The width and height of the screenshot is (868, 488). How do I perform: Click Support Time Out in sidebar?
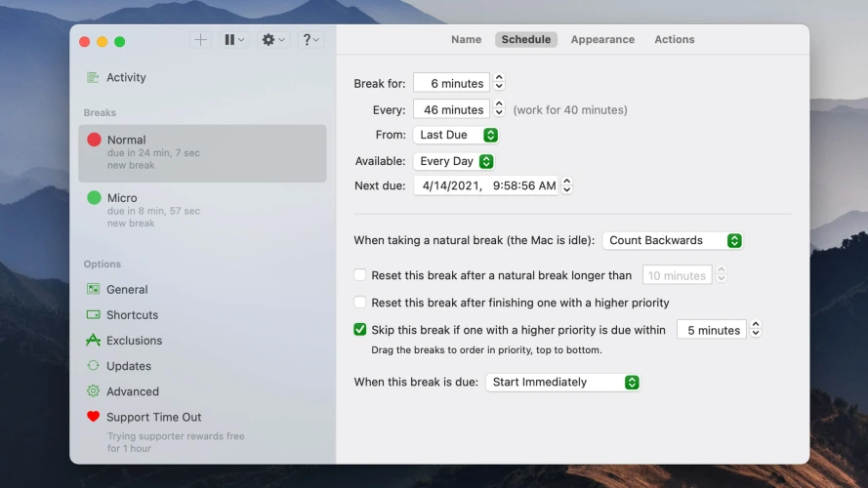153,417
